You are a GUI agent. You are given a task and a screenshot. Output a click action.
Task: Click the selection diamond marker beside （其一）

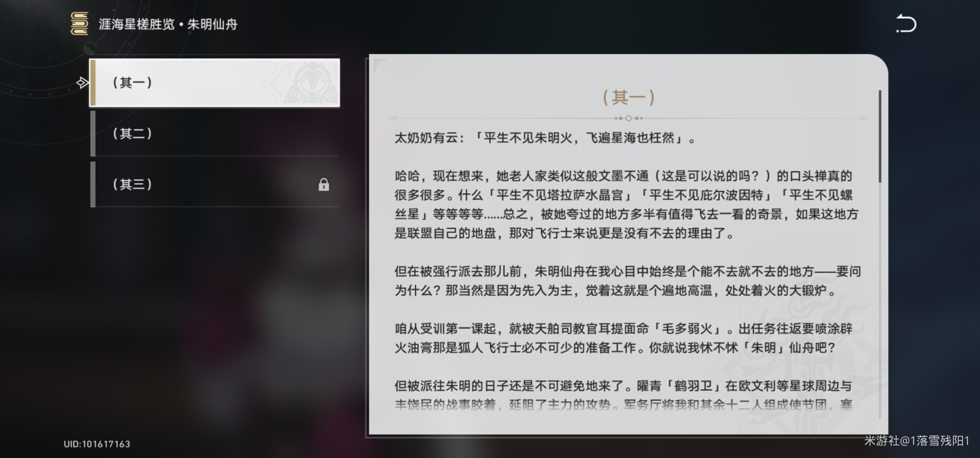click(x=82, y=82)
